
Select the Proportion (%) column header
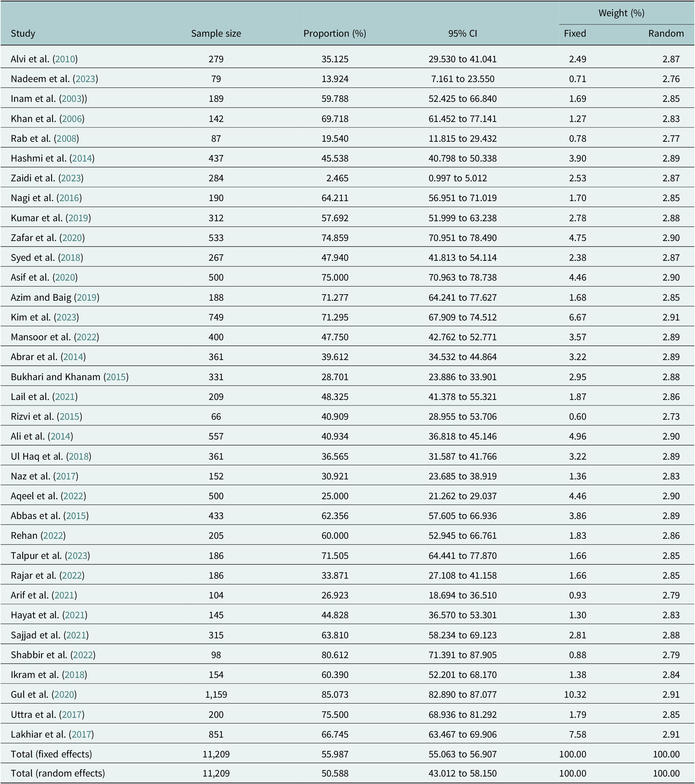click(x=335, y=34)
